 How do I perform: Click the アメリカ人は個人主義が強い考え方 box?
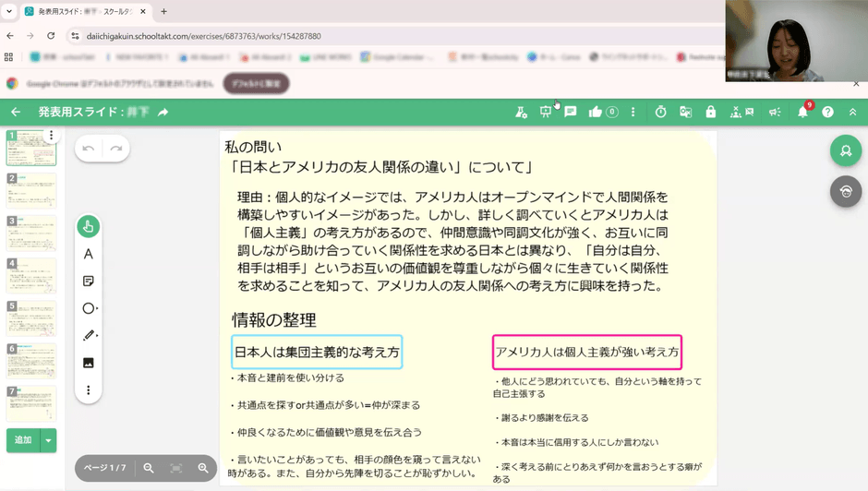pos(586,352)
